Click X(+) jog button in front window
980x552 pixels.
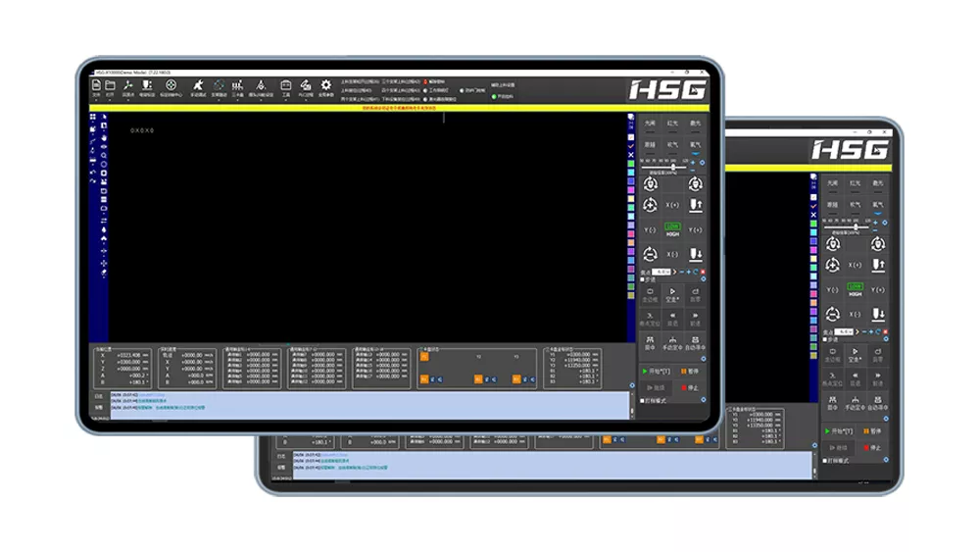click(672, 204)
